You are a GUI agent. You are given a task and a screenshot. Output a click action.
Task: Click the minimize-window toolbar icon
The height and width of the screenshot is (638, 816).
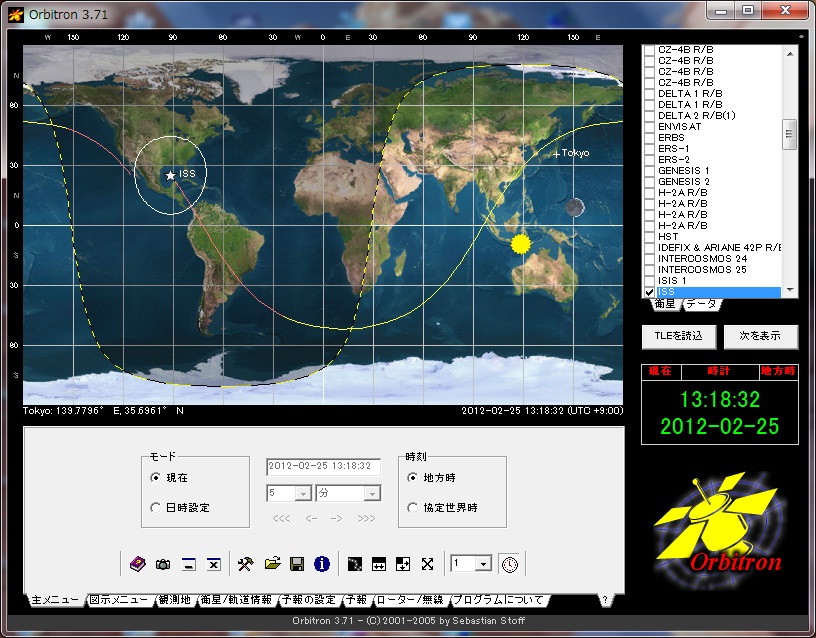[188, 564]
